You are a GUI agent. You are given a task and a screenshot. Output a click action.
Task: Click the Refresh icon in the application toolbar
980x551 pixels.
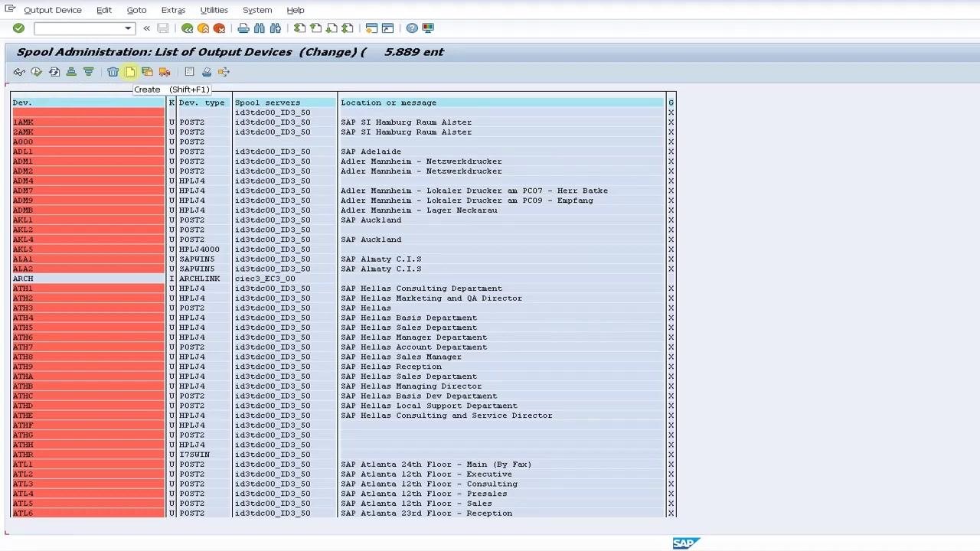pyautogui.click(x=54, y=72)
